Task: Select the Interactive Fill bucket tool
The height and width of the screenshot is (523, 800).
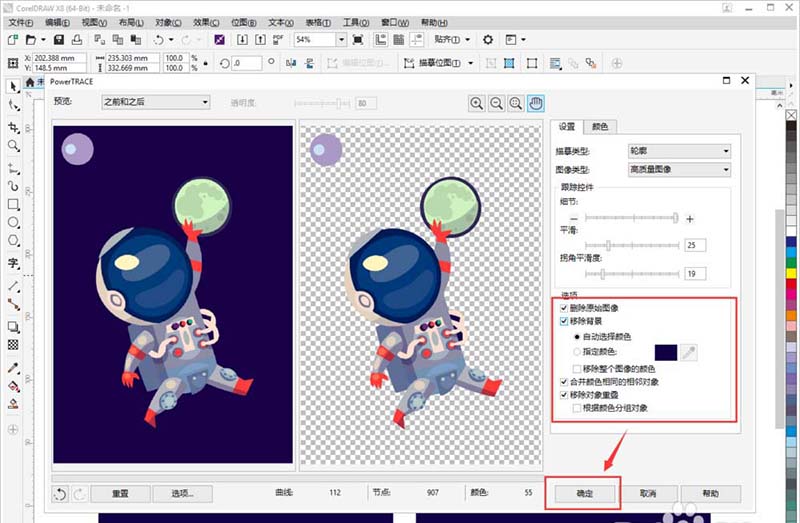Action: (x=13, y=386)
